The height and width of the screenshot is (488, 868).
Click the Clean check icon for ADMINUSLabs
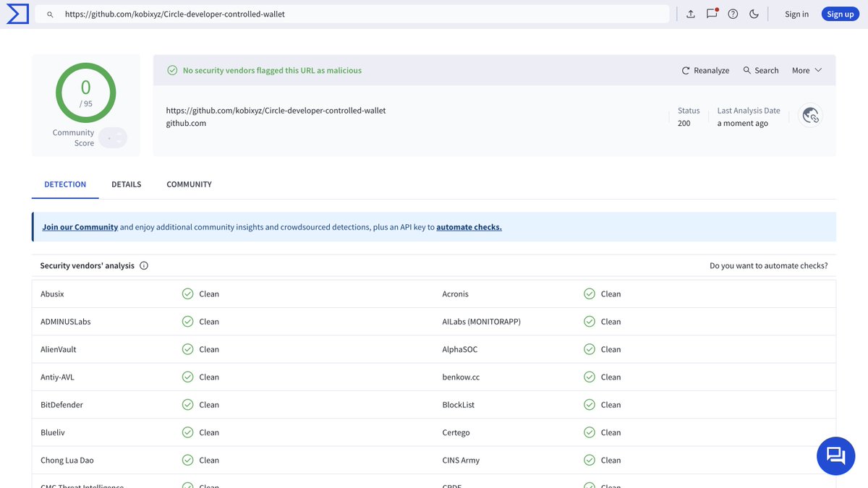pos(187,322)
